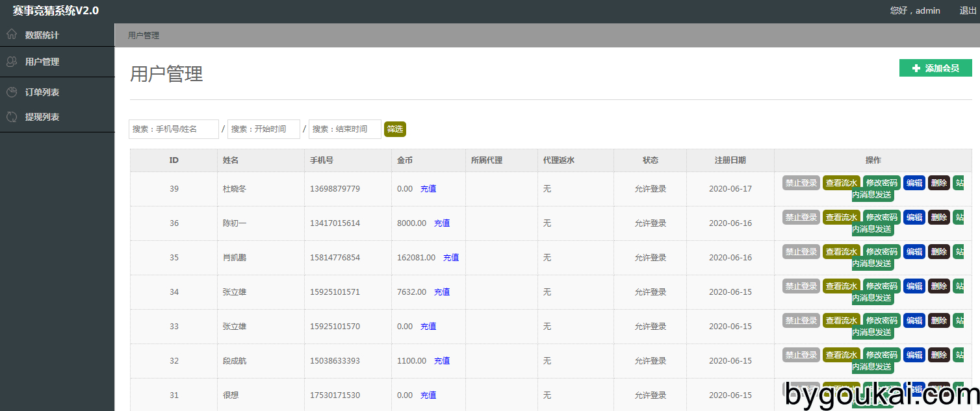Viewport: 980px width, 411px height.
Task: Click 查看流水 for user 肖凯鹏
Action: coord(842,252)
